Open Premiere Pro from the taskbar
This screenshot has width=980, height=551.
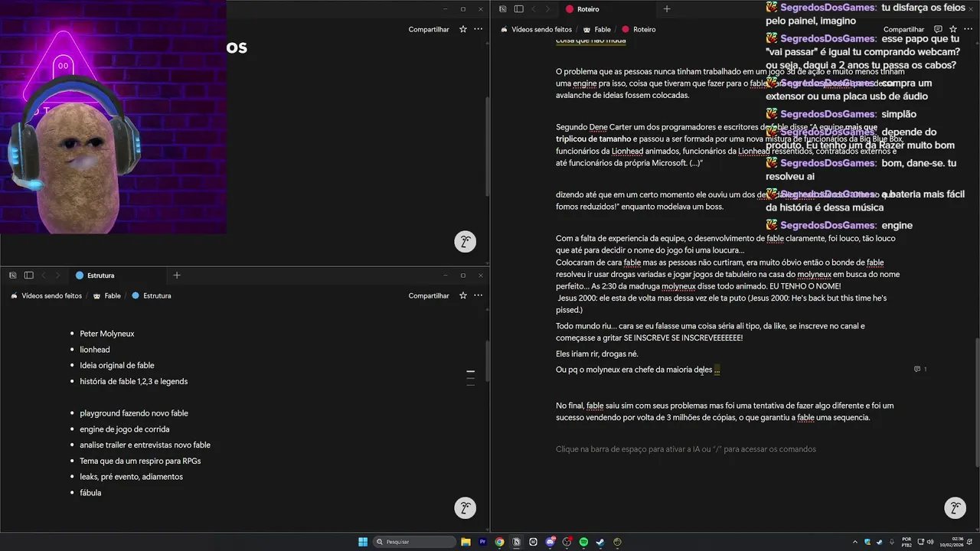pyautogui.click(x=482, y=542)
